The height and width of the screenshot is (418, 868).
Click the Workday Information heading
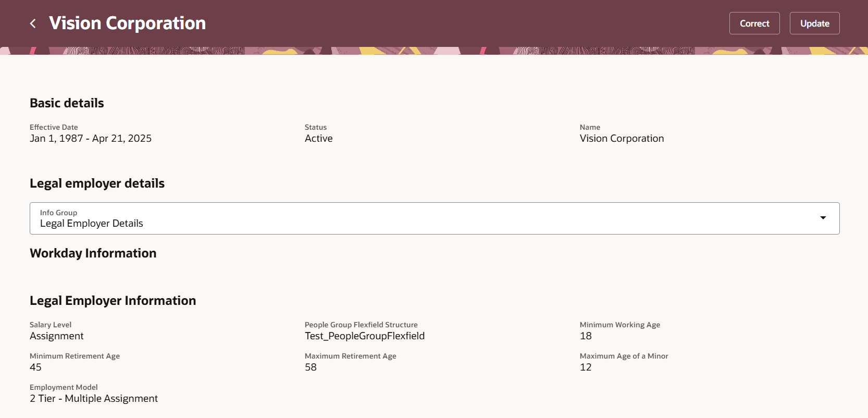(x=93, y=253)
